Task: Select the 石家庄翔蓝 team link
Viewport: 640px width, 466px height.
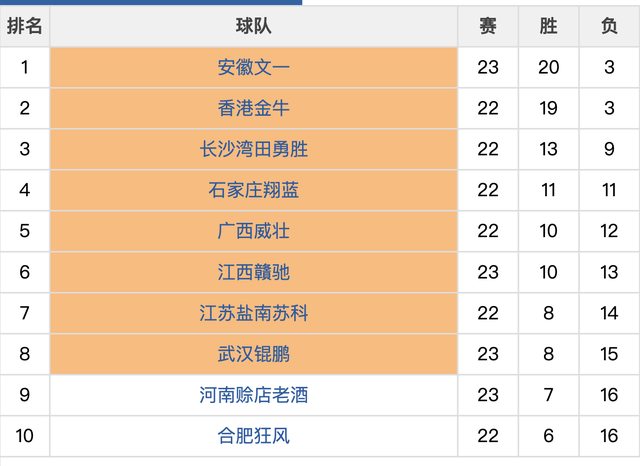Action: click(x=254, y=190)
